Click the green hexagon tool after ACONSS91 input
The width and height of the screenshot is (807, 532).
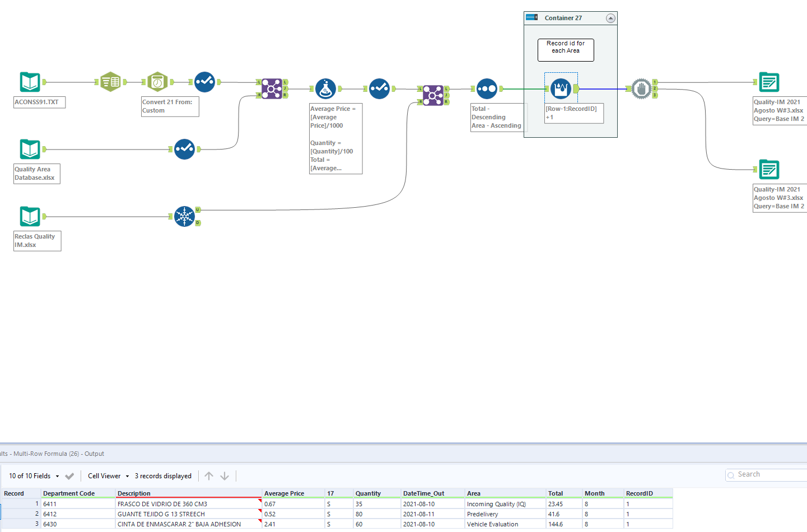click(x=110, y=81)
